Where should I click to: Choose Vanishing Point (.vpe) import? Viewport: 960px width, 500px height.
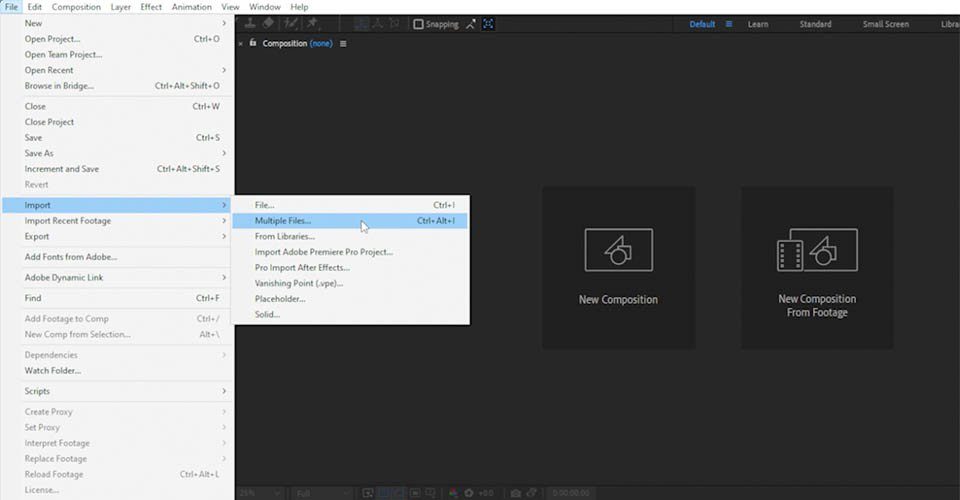point(350,283)
